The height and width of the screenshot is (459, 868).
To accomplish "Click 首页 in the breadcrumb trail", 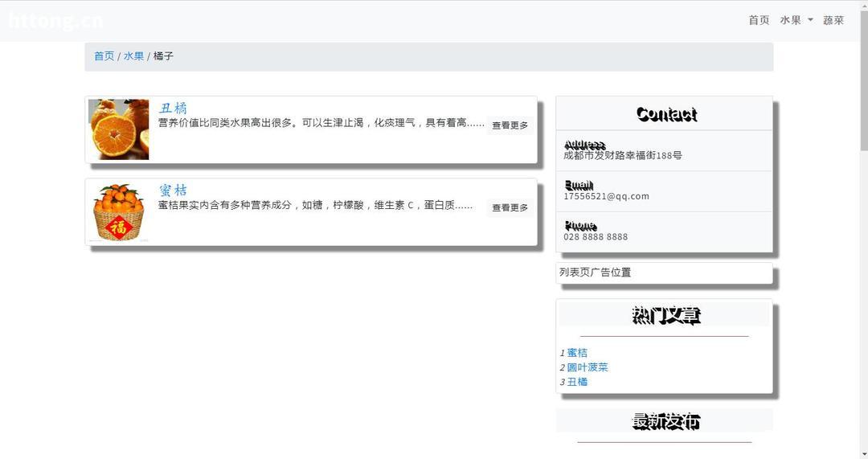I will [x=104, y=56].
